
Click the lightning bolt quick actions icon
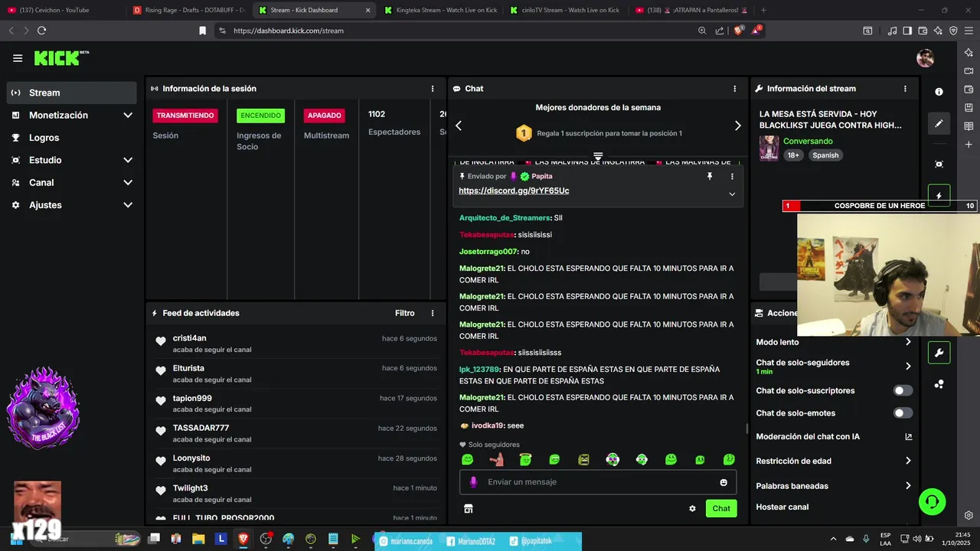(x=939, y=195)
